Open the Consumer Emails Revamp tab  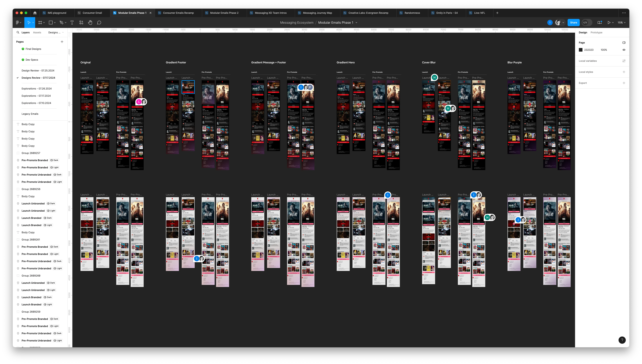178,13
